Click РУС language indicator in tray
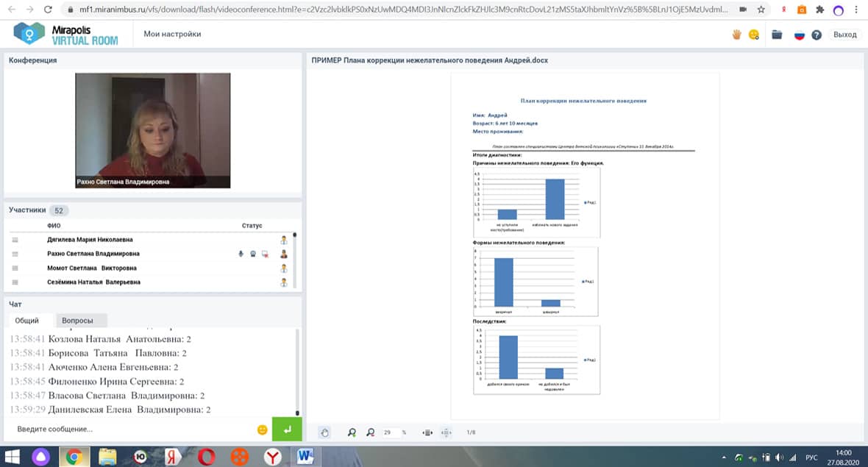 [x=811, y=457]
